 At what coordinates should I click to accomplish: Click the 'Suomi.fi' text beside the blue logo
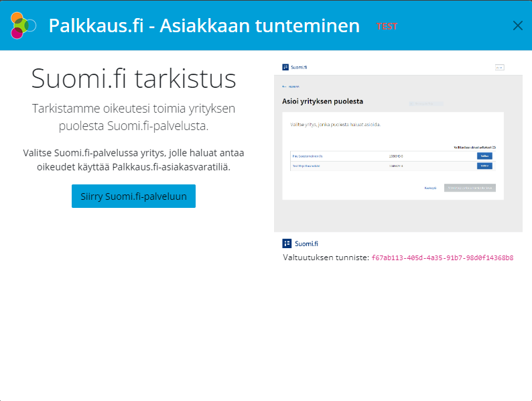[306, 244]
